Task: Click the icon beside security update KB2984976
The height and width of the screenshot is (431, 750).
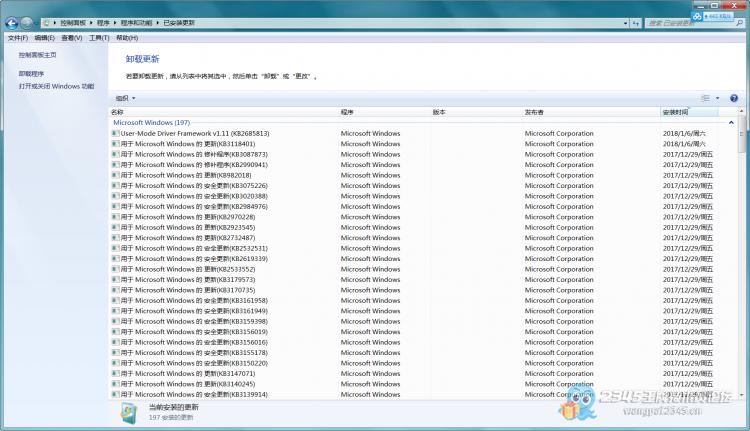Action: point(115,207)
